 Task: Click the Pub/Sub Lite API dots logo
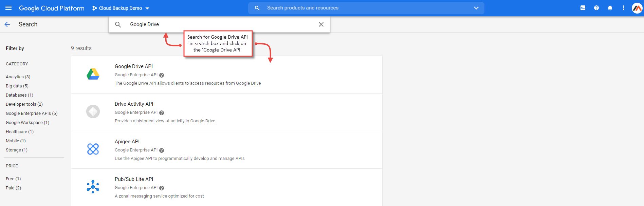(x=93, y=187)
